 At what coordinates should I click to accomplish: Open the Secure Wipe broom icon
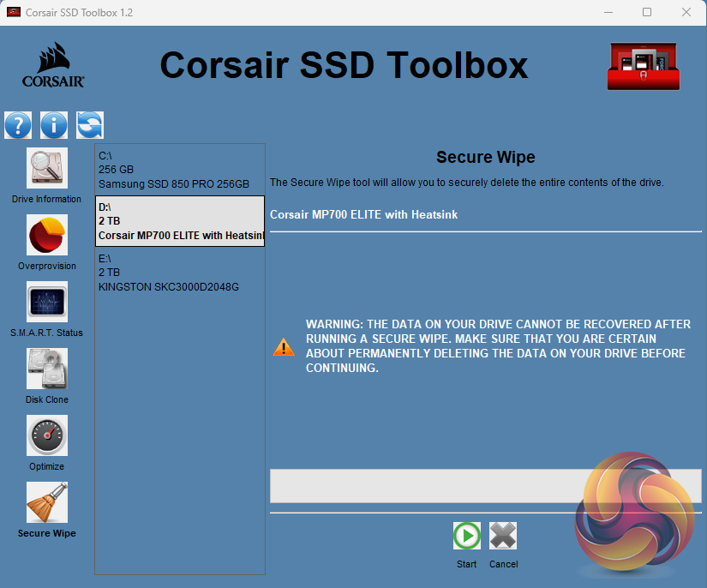click(x=47, y=502)
